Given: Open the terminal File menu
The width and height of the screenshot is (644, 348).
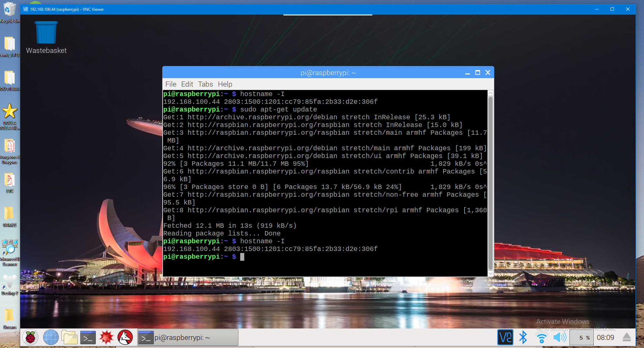Looking at the screenshot, I should (x=171, y=84).
